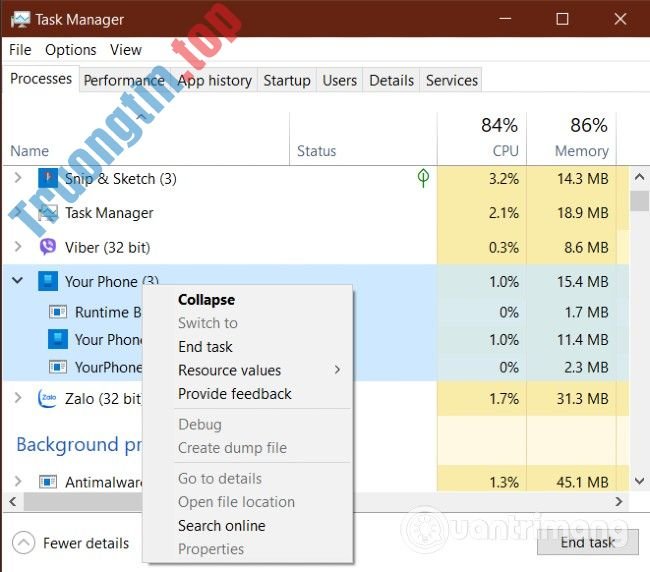Collapse the Your Phone process group chevron
The width and height of the screenshot is (650, 572).
(17, 281)
